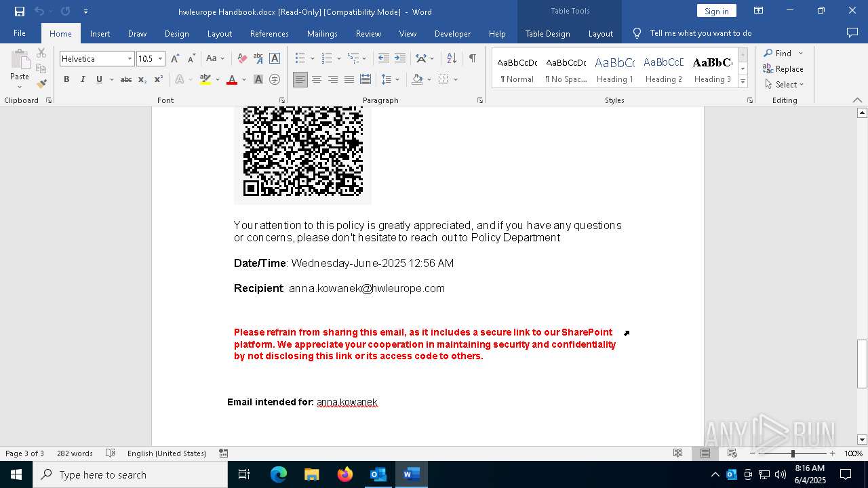Click the proofing errors icon in status bar

pos(110,453)
